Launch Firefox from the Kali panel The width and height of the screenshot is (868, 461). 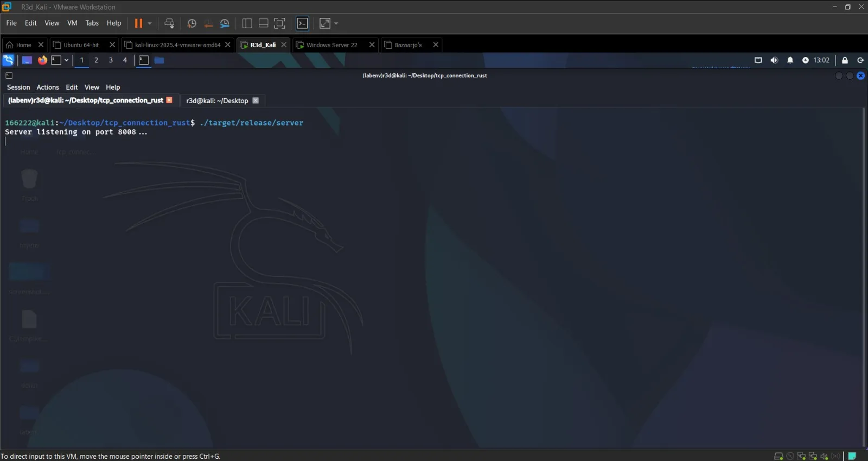coord(42,60)
